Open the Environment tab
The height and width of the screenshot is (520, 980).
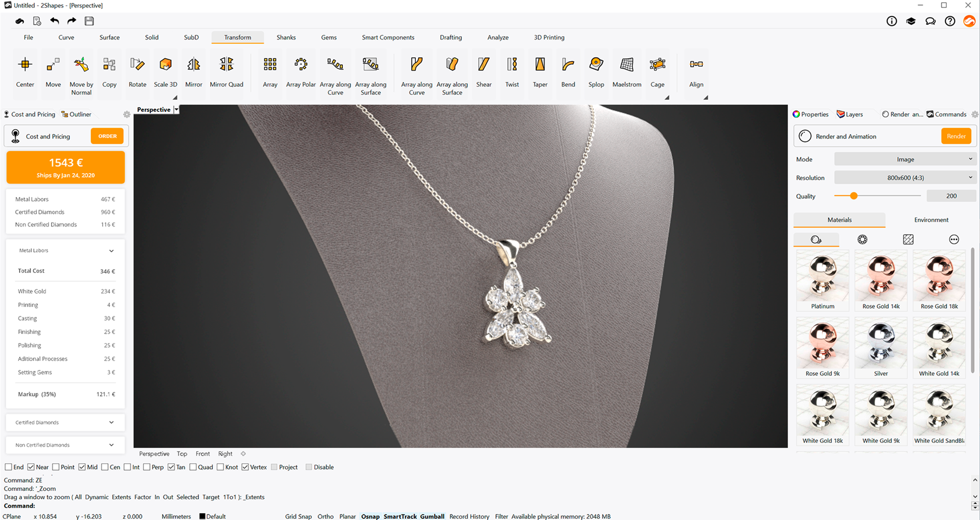tap(931, 220)
